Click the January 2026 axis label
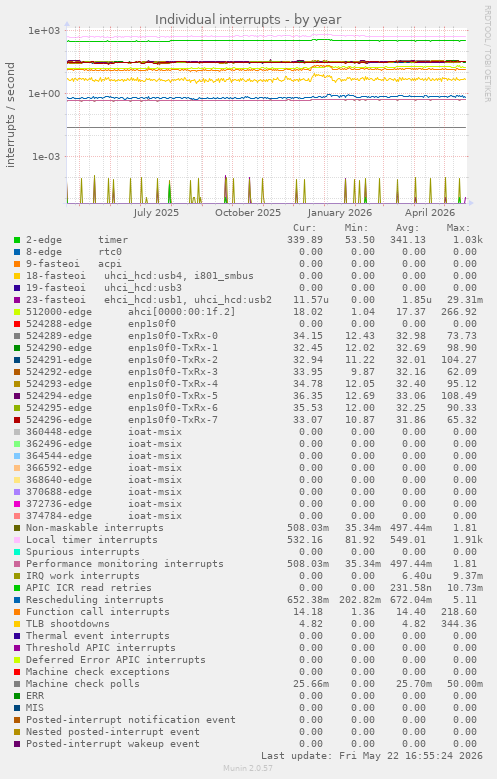 pos(339,213)
